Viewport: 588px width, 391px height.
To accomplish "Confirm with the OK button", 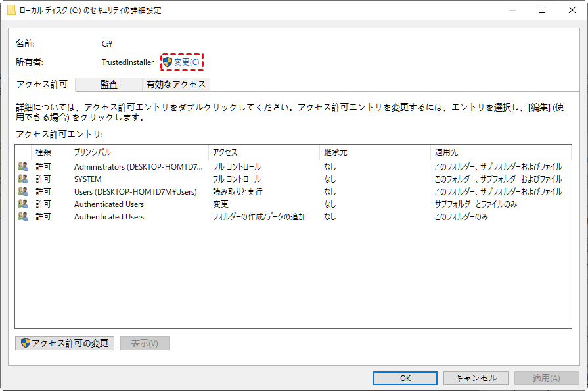I will [405, 378].
